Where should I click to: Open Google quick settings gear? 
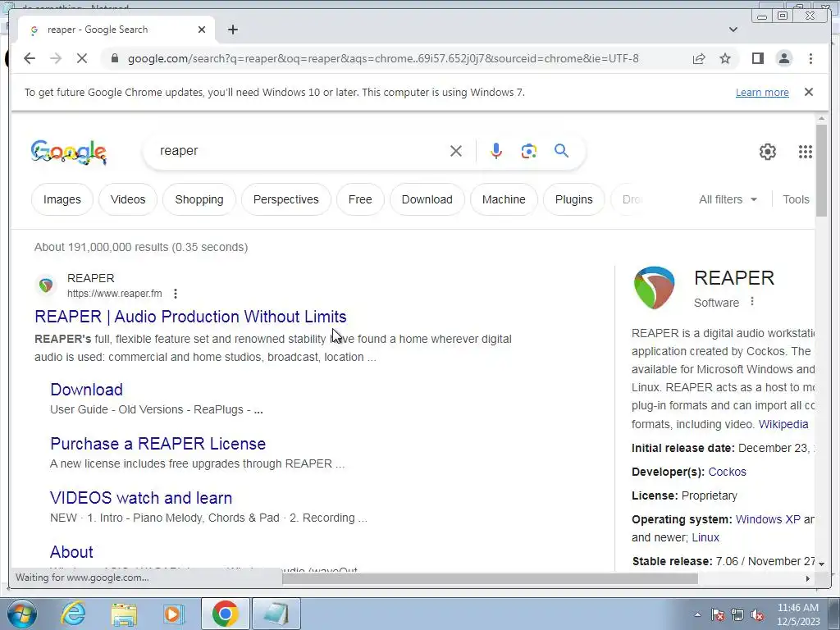[767, 152]
